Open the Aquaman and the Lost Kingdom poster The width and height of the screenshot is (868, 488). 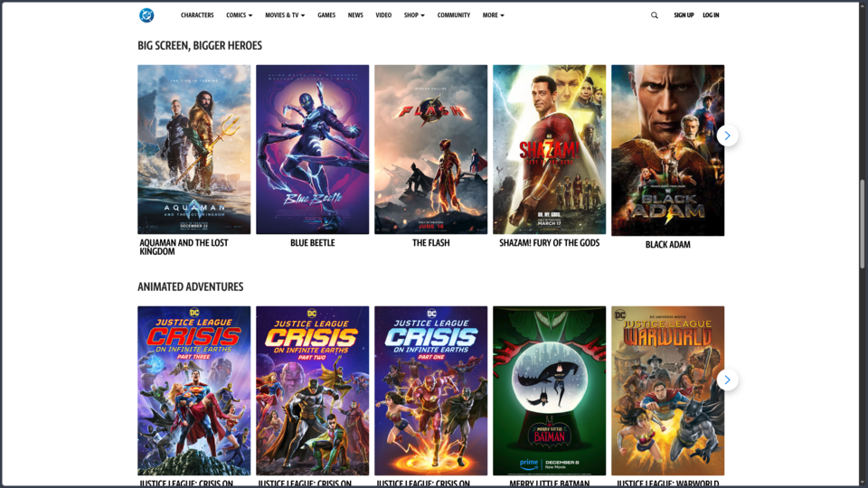pyautogui.click(x=193, y=149)
